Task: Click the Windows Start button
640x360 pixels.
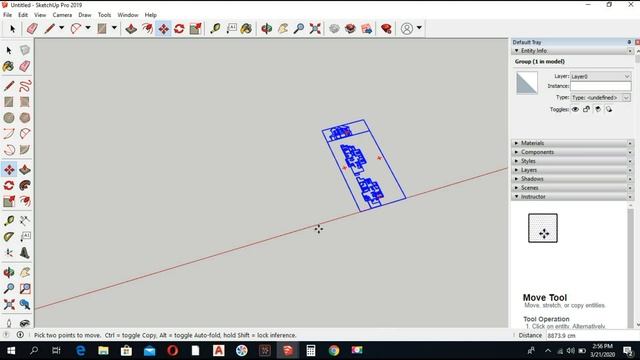Action: (x=11, y=350)
